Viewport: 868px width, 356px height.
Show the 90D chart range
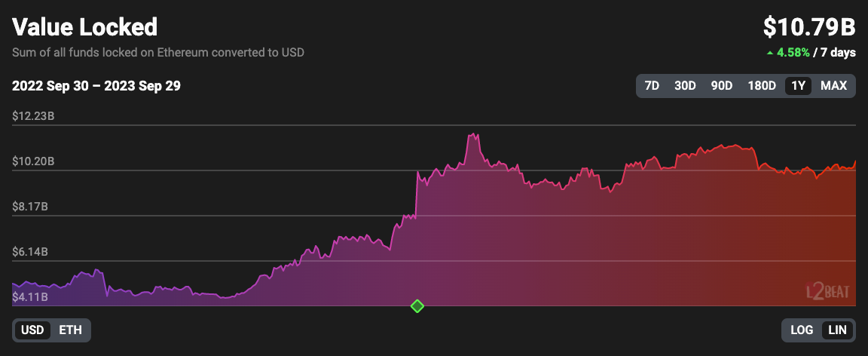722,86
